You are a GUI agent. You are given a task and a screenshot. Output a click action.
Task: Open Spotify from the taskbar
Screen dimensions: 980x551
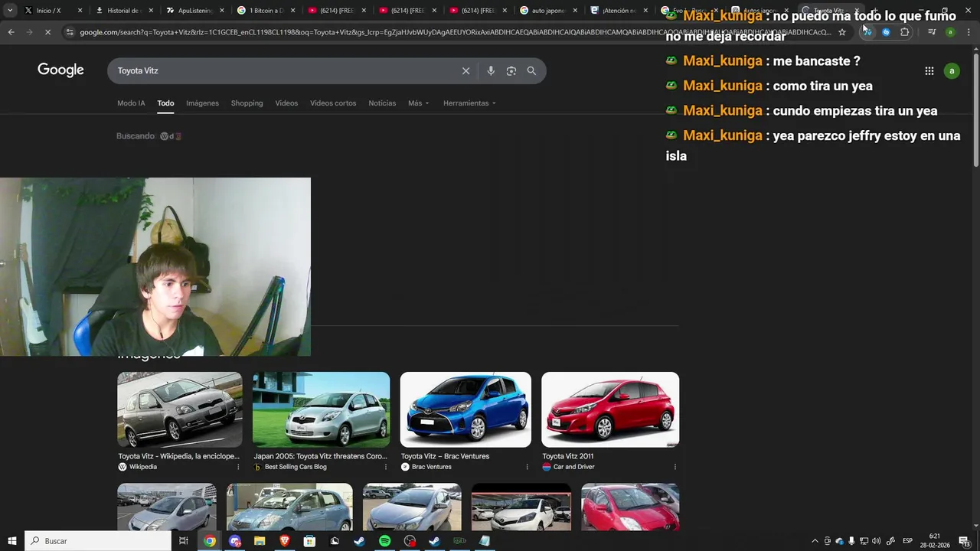[x=384, y=541]
